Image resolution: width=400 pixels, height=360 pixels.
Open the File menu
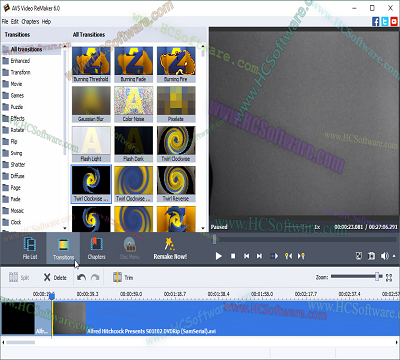pyautogui.click(x=5, y=22)
